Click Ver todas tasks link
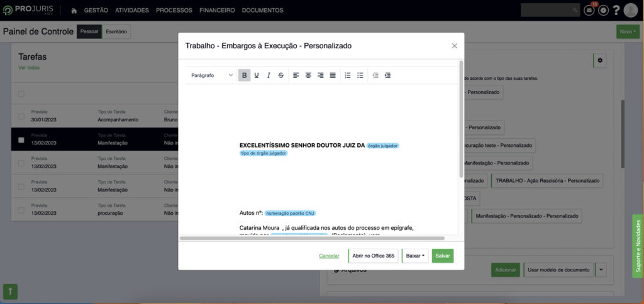Screen dimensions: 644x304 (x=29, y=68)
